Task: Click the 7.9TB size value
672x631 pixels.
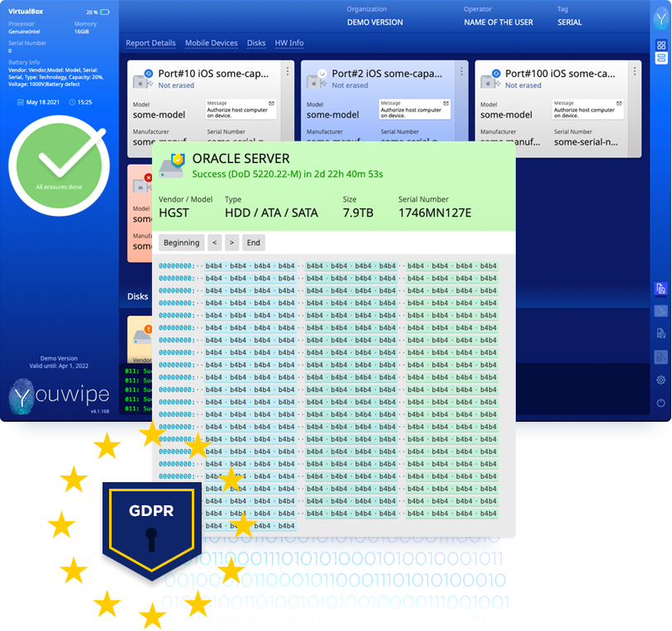Action: point(358,213)
